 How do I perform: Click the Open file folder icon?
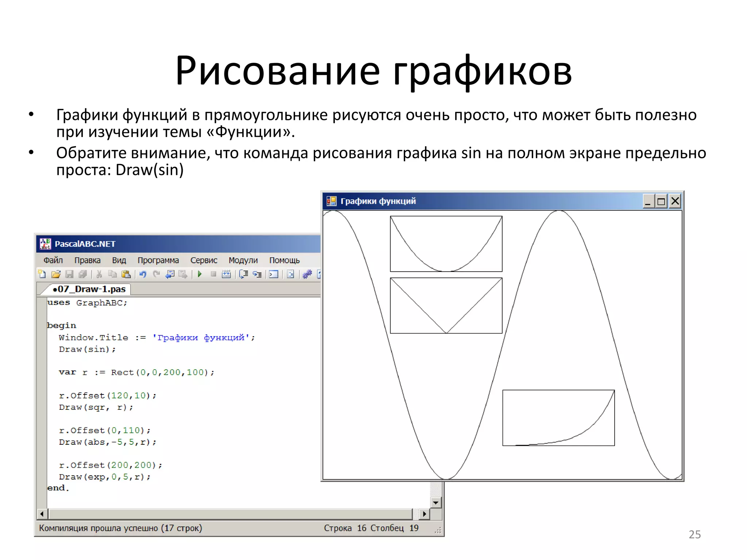56,274
